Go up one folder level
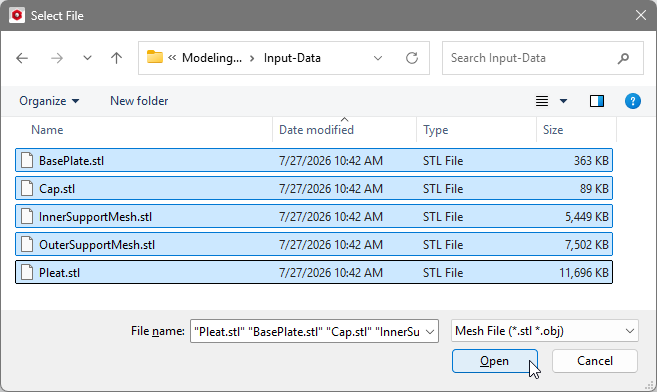Image resolution: width=657 pixels, height=392 pixels. (116, 58)
